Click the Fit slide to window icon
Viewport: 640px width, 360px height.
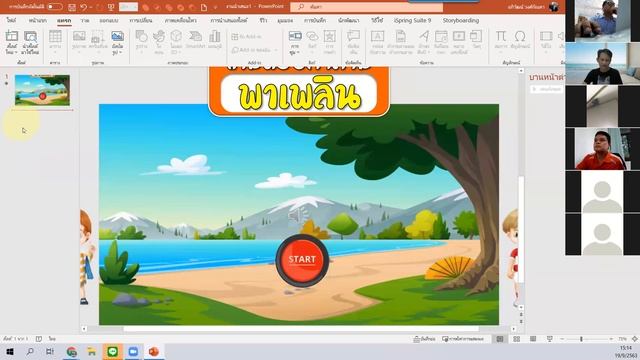[x=634, y=339]
